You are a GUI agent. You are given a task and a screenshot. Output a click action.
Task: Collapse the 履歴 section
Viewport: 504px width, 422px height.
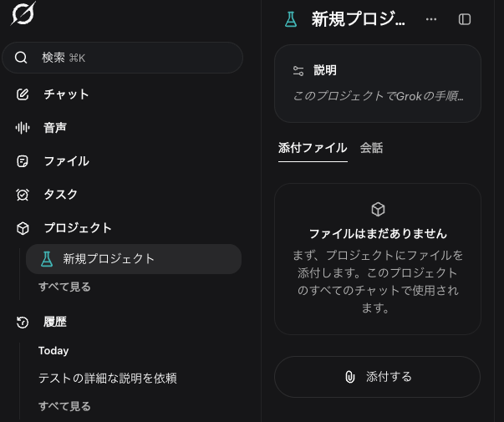(55, 322)
